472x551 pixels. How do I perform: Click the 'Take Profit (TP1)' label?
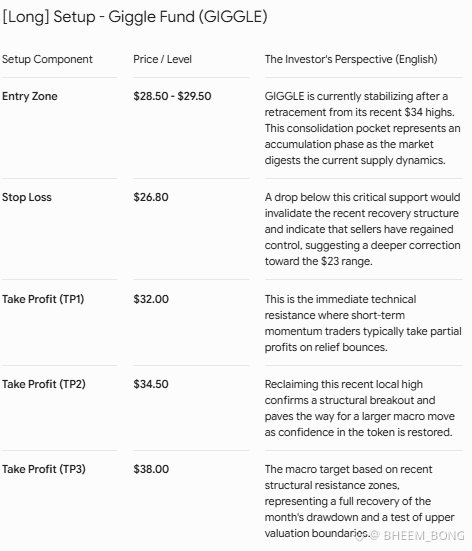(43, 299)
